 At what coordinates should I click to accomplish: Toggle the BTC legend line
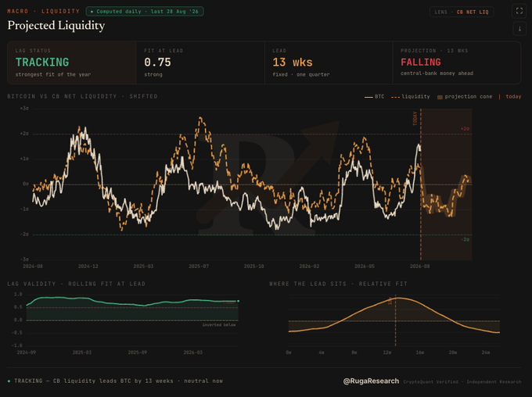pyautogui.click(x=374, y=97)
